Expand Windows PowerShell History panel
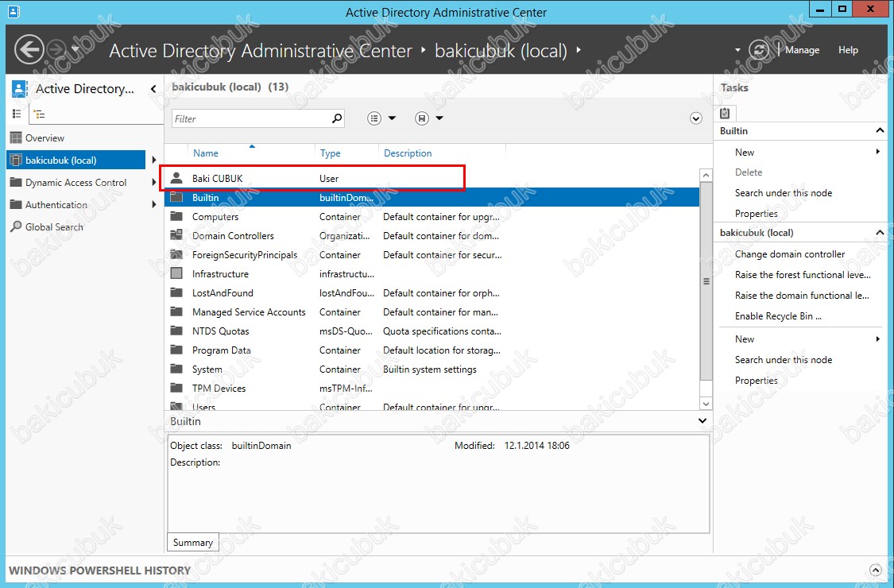Viewport: 894px width, 588px height. [875, 570]
